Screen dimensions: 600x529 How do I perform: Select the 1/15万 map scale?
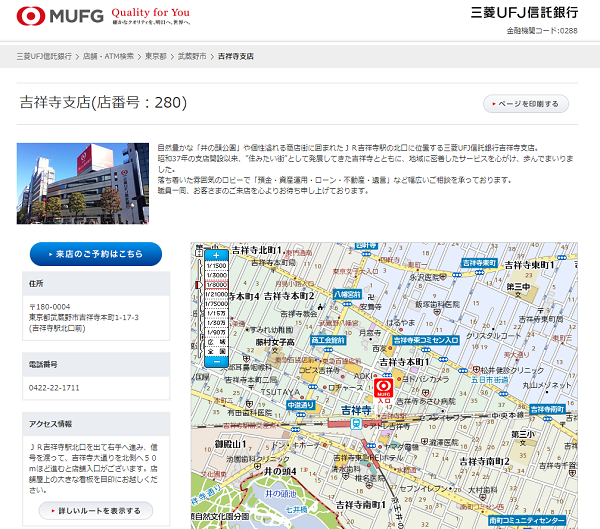click(217, 313)
